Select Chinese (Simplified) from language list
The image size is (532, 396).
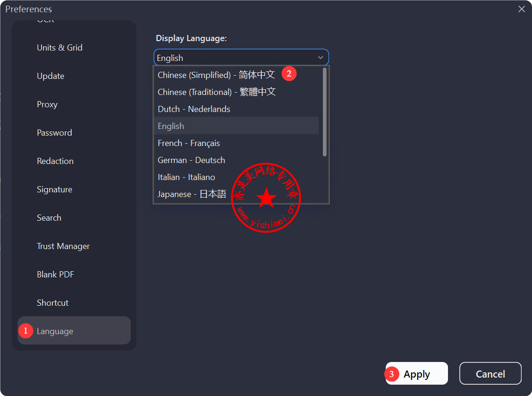[216, 75]
